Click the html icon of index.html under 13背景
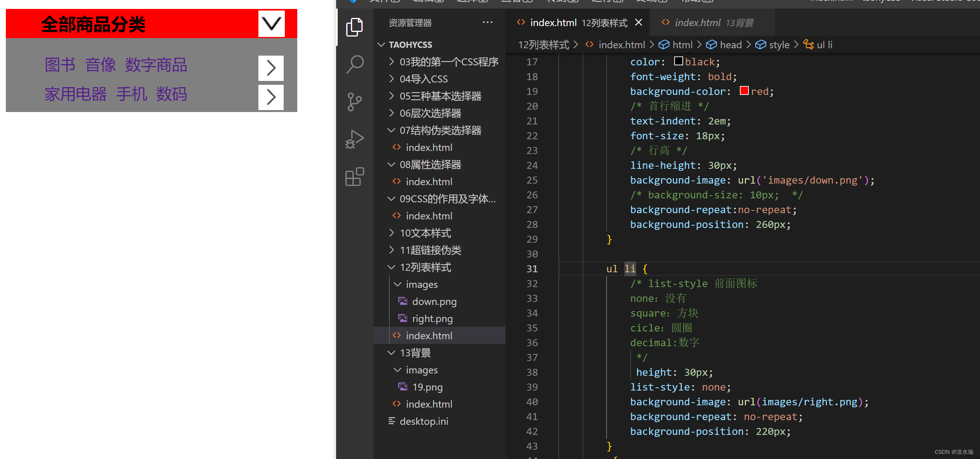 397,404
